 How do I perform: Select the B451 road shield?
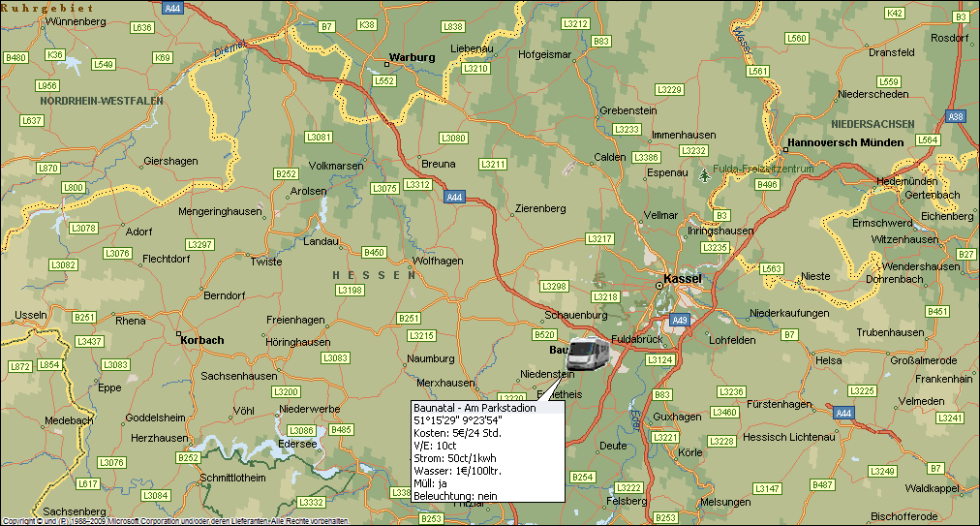click(x=937, y=312)
